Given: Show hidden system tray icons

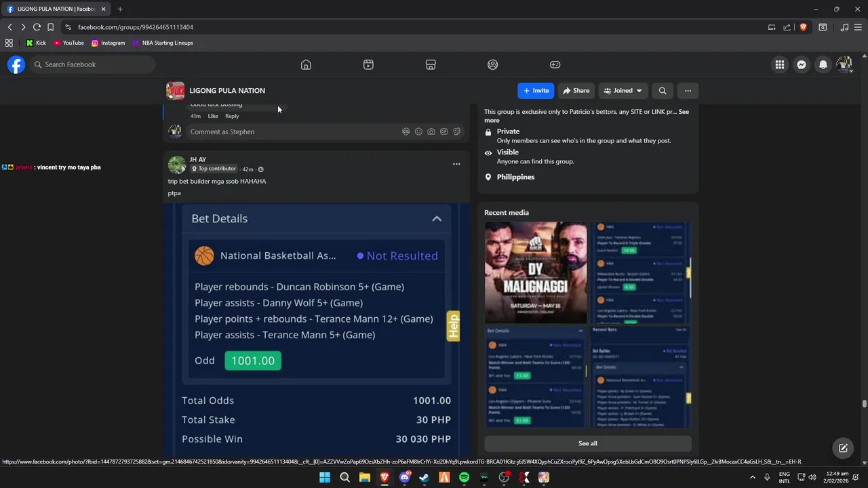Looking at the screenshot, I should click(x=752, y=477).
